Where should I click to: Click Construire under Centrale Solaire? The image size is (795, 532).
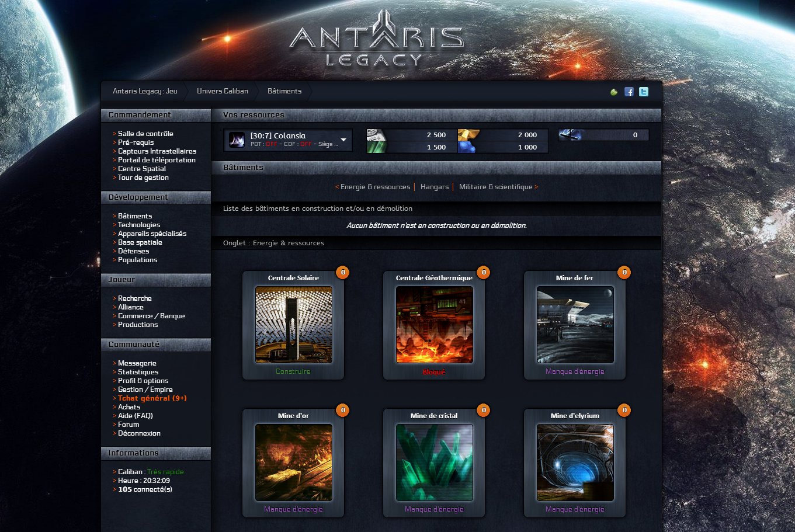(293, 371)
